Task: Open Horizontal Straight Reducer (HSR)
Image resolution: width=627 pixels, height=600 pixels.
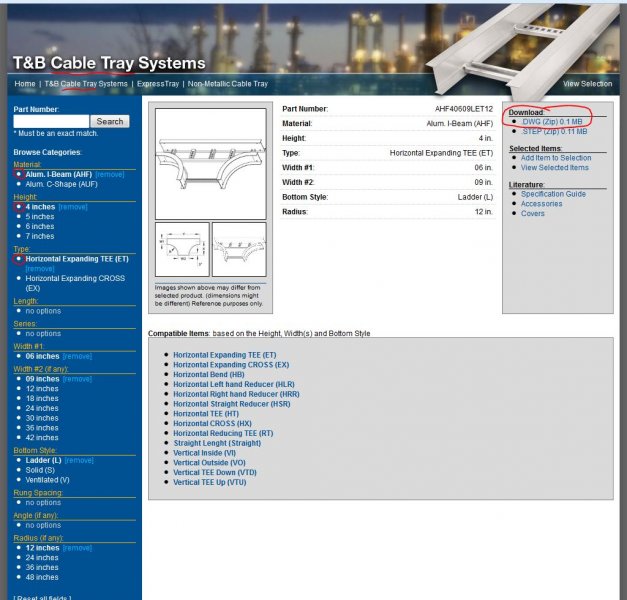Action: point(232,404)
